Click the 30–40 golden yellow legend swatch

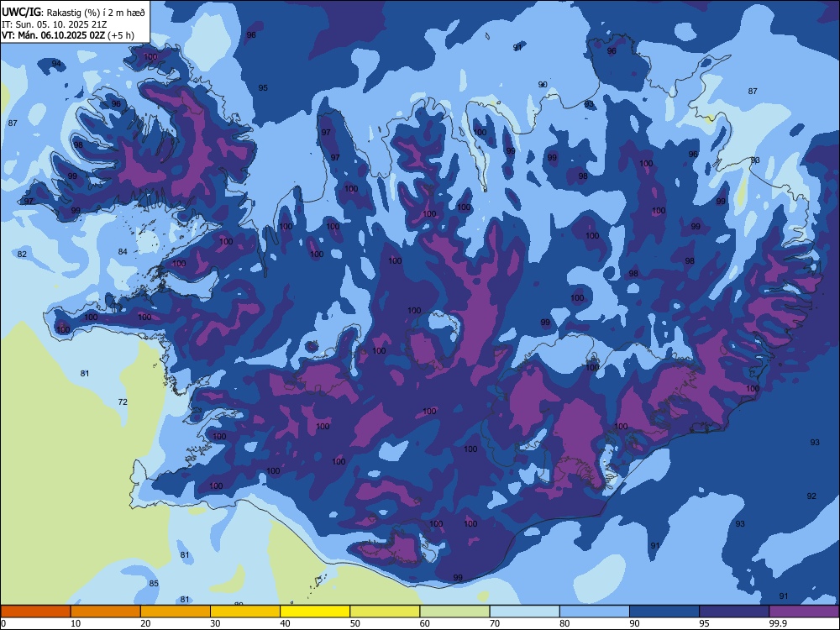tap(245, 612)
